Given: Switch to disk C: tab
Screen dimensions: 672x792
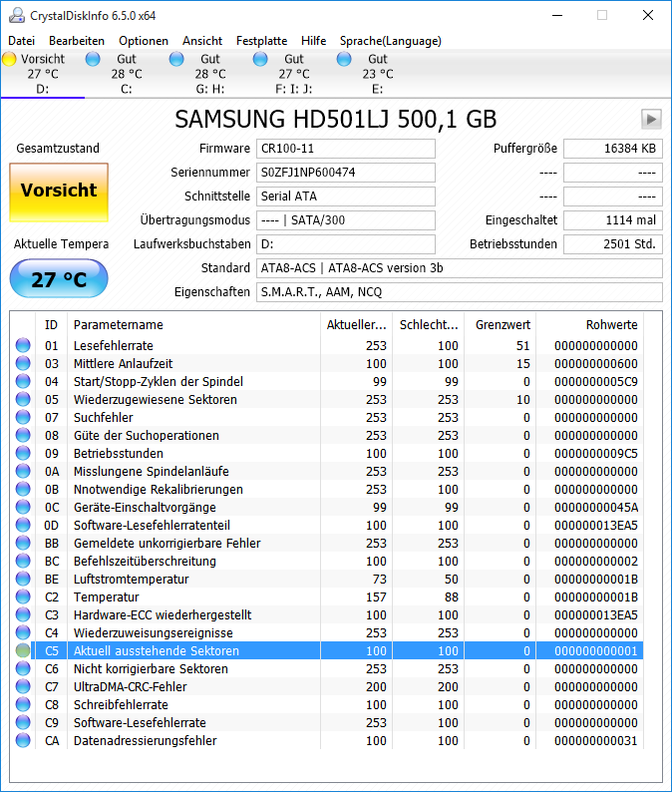Looking at the screenshot, I should click(x=127, y=74).
